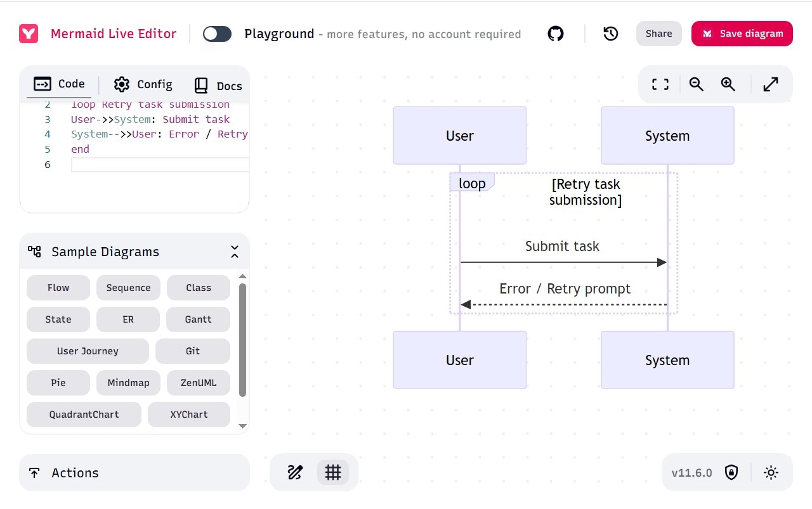Zoom in on the diagram
Viewport: 812px width, 509px height.
coord(728,84)
